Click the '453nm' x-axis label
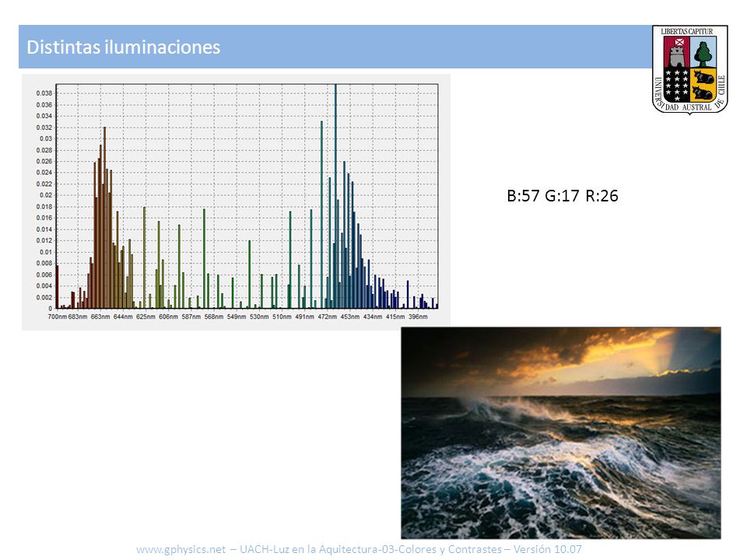Screen dimensions: 747x560 coord(349,317)
